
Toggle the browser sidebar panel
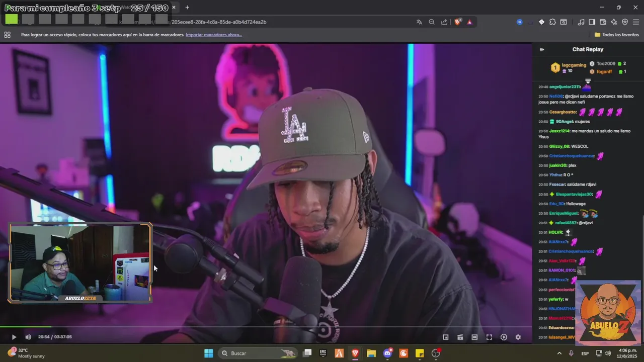coord(592,22)
